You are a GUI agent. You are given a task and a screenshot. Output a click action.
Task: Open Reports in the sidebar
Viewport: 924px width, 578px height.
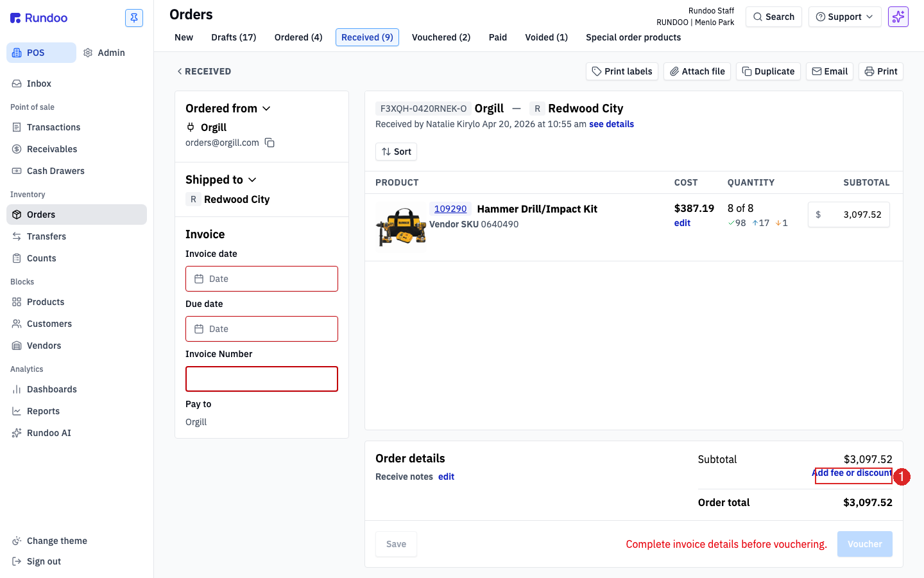76,411
